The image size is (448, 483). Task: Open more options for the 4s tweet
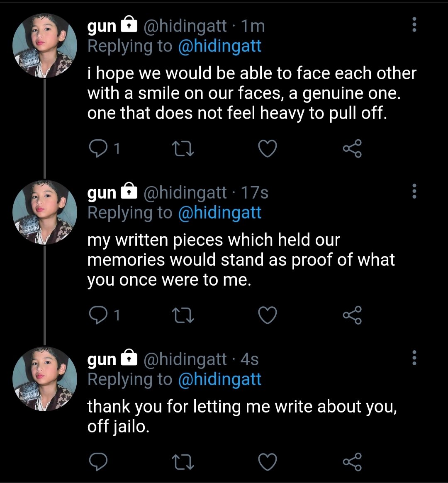(414, 358)
